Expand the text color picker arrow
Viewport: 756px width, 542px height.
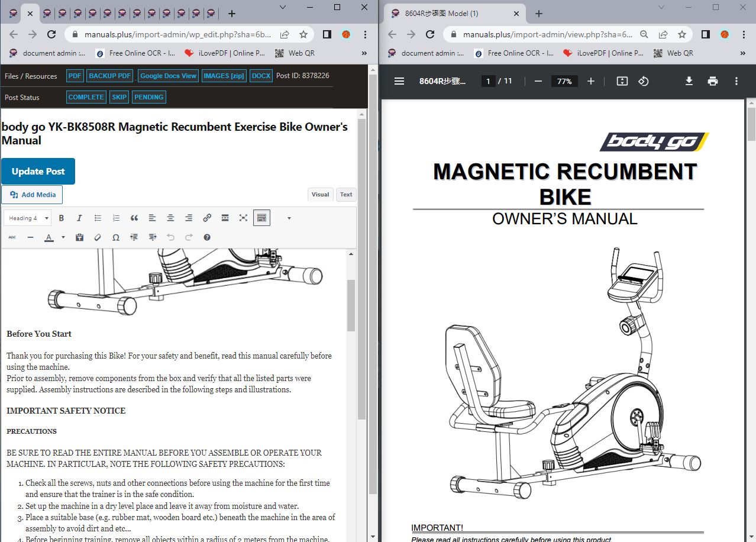pos(63,237)
